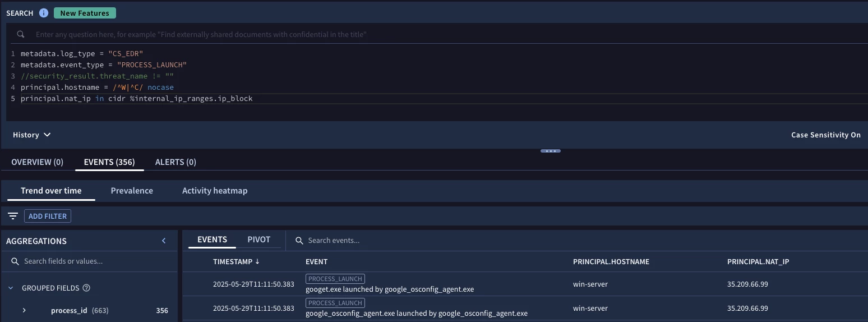Select the Trend over time tab
868x322 pixels.
[x=51, y=191]
